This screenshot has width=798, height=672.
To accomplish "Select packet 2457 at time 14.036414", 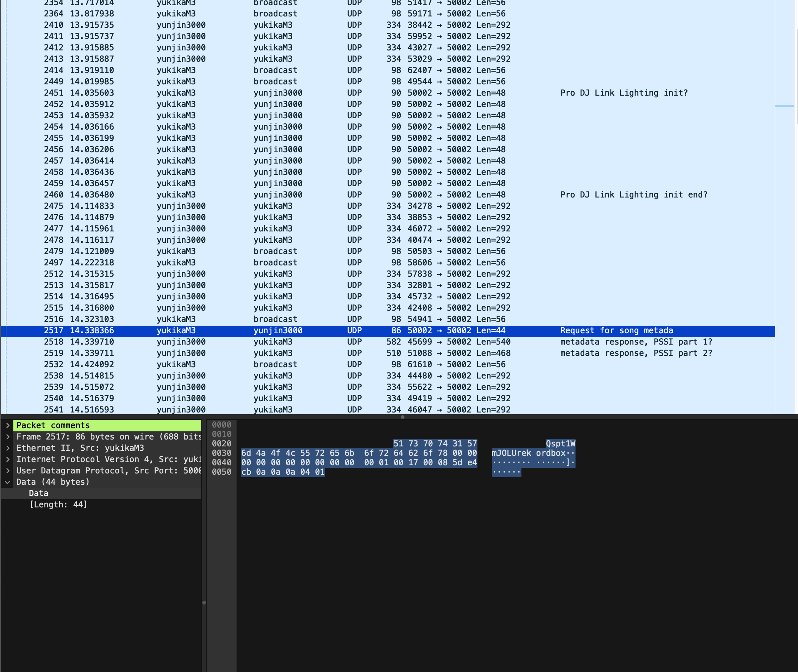I will click(388, 161).
